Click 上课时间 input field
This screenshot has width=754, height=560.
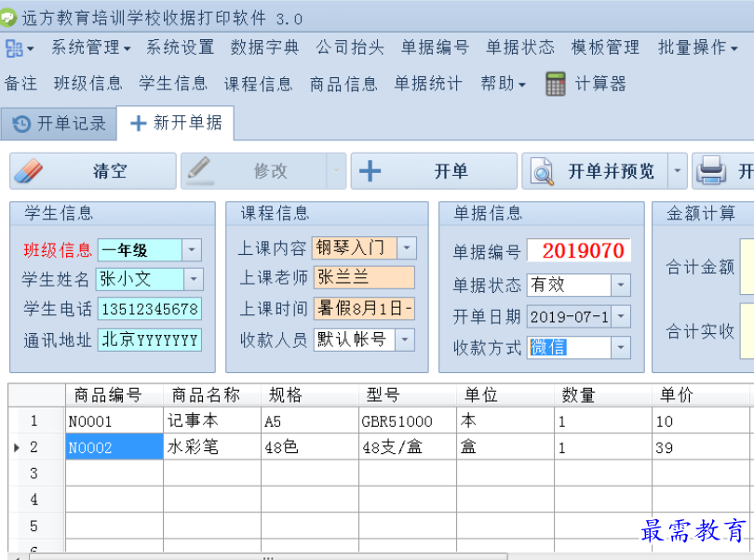pos(364,309)
